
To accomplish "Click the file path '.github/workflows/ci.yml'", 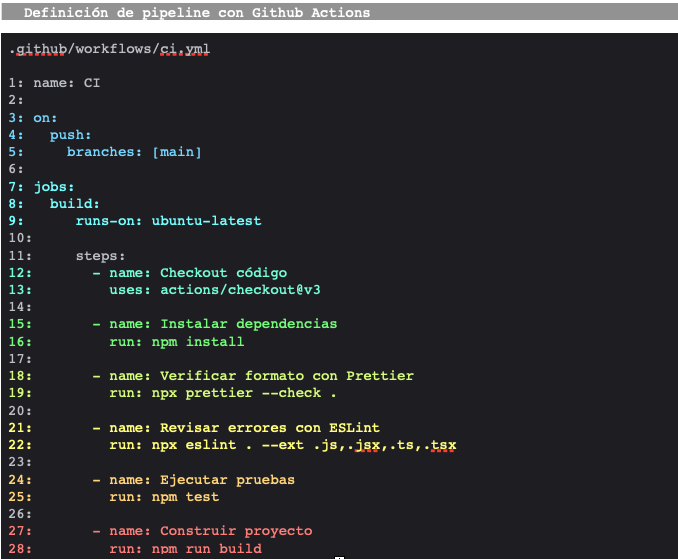I will click(109, 49).
